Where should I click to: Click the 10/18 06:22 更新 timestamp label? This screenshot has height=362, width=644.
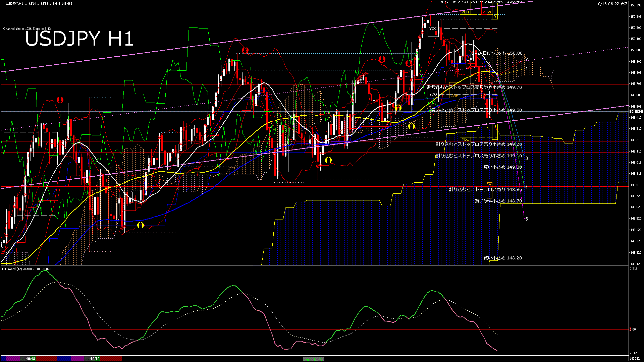pyautogui.click(x=611, y=4)
